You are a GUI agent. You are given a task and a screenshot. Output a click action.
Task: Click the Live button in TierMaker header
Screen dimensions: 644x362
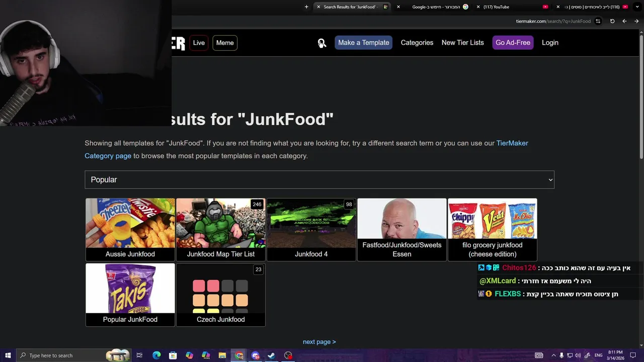pos(199,43)
